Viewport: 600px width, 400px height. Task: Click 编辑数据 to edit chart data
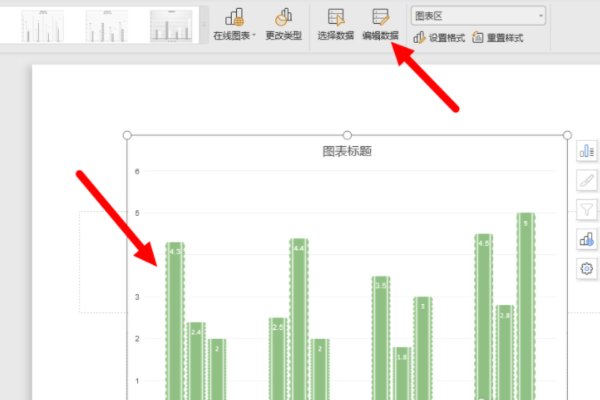pyautogui.click(x=380, y=24)
